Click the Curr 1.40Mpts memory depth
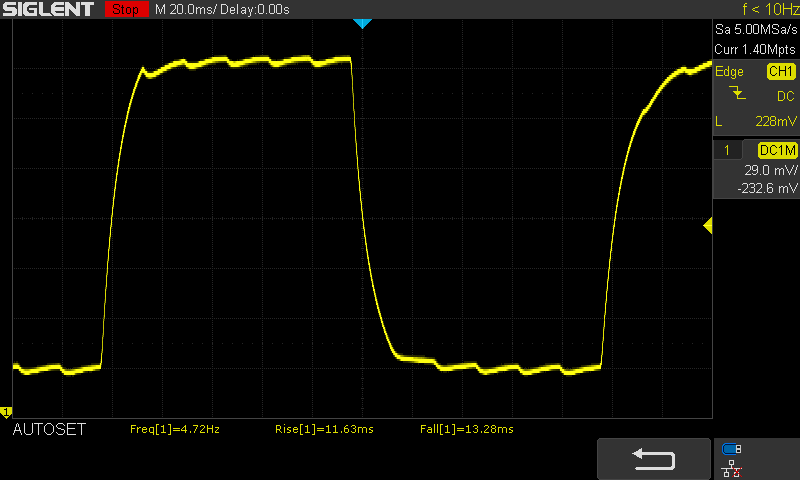The width and height of the screenshot is (800, 480). pos(755,49)
